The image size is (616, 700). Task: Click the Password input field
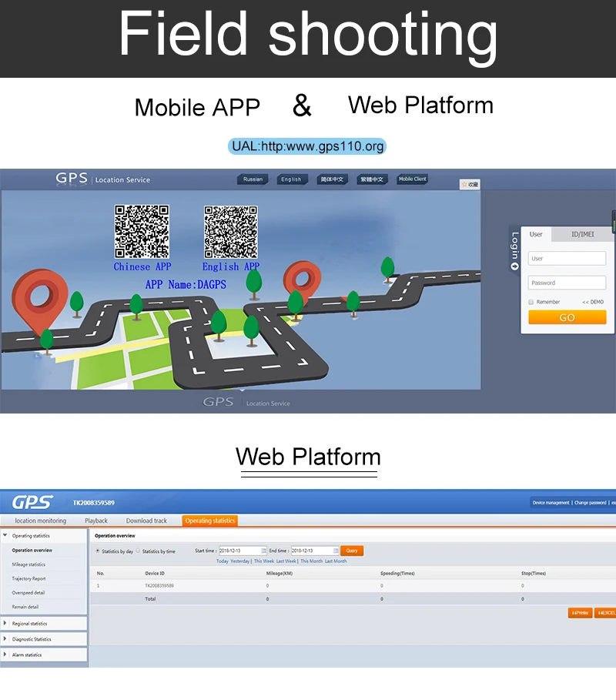point(567,283)
